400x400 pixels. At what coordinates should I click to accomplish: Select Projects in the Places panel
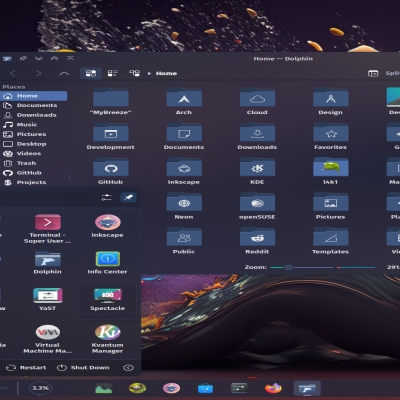[34, 182]
